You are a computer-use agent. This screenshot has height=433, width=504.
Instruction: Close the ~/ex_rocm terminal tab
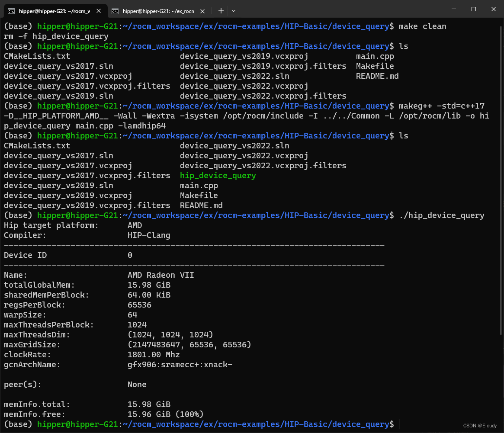click(x=202, y=11)
